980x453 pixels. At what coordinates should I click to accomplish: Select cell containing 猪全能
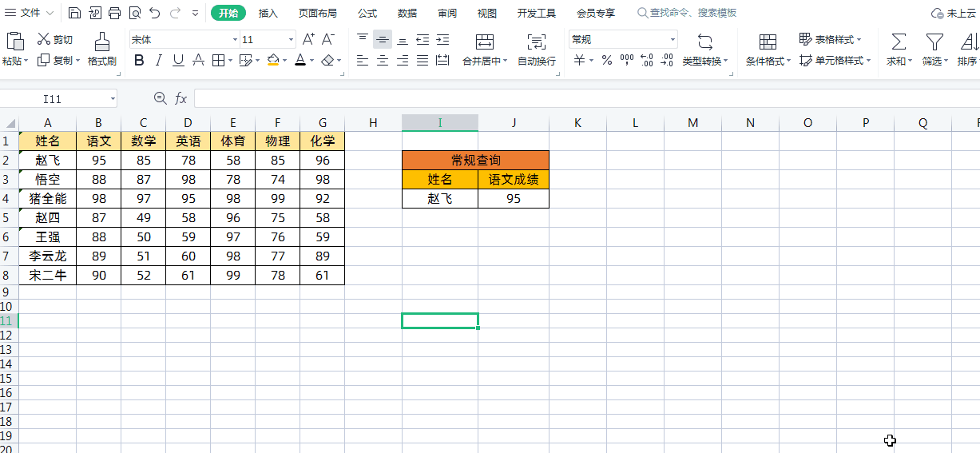click(x=47, y=199)
